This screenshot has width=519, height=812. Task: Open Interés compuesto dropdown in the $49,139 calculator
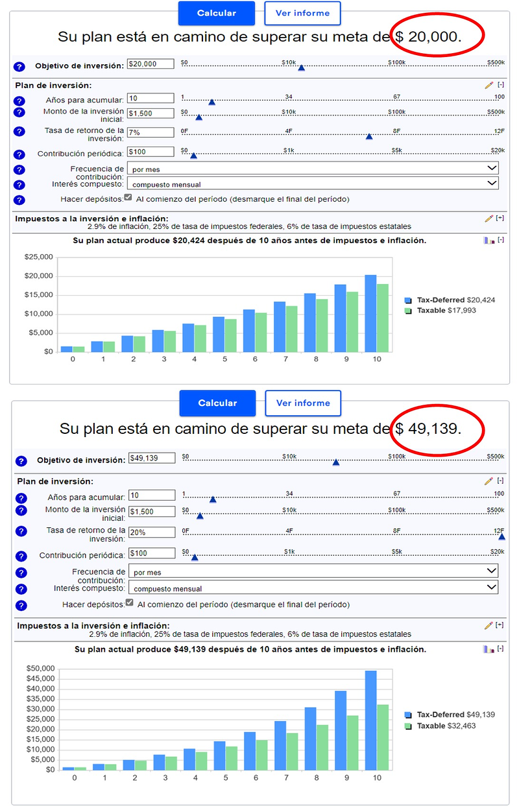pos(313,588)
